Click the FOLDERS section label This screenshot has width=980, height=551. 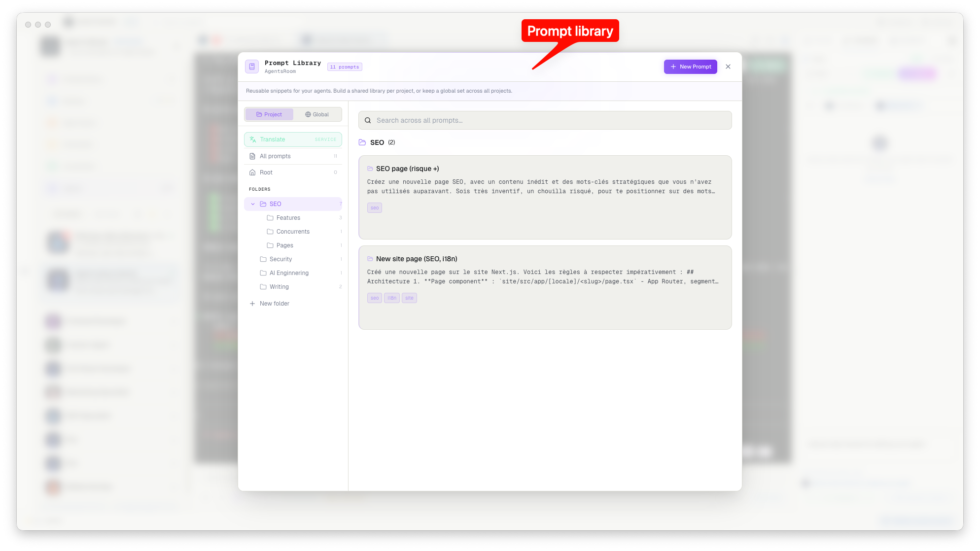click(259, 189)
